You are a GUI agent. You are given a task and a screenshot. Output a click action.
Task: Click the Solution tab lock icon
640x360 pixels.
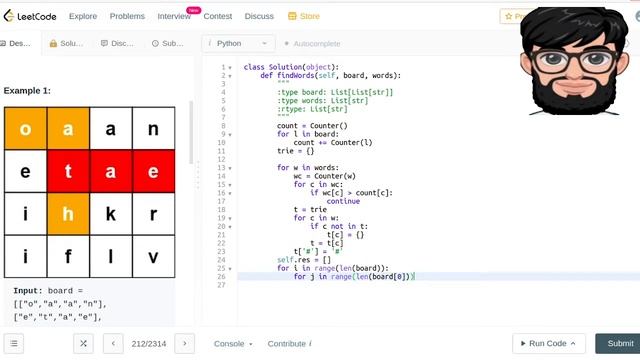(x=53, y=43)
